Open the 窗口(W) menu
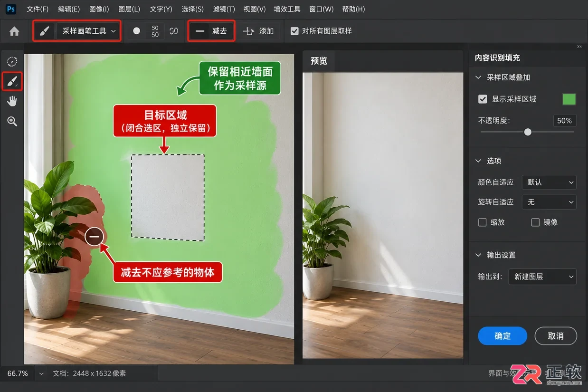The width and height of the screenshot is (588, 392). click(322, 9)
